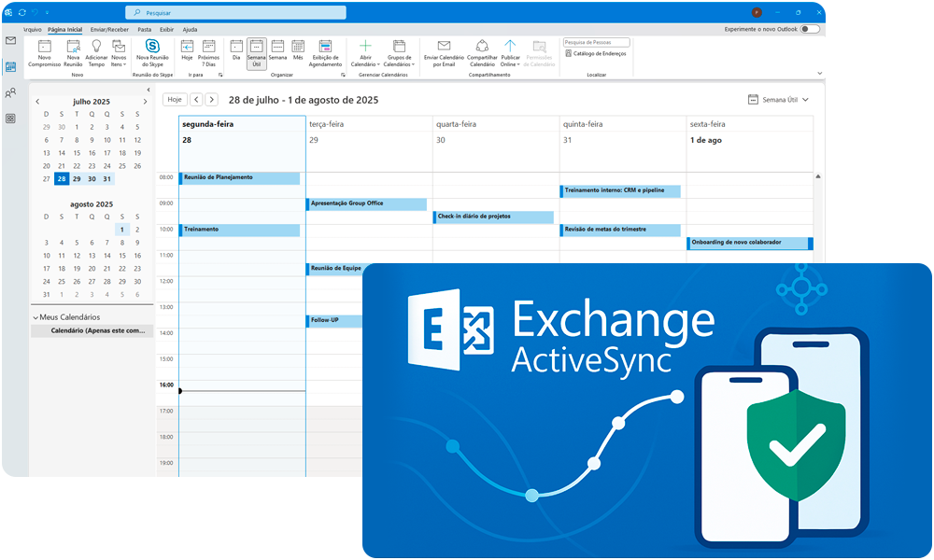Open Catálogo de Endereços
This screenshot has width=934, height=560.
pyautogui.click(x=598, y=53)
